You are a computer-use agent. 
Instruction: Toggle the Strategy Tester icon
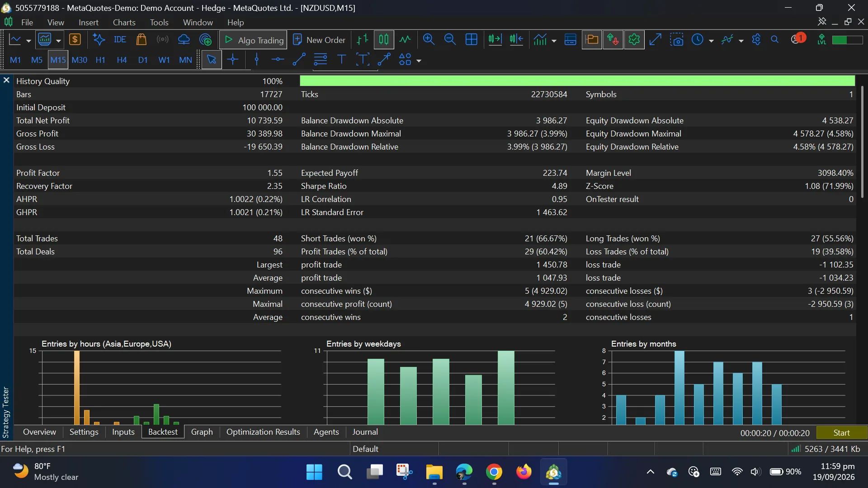pos(634,40)
